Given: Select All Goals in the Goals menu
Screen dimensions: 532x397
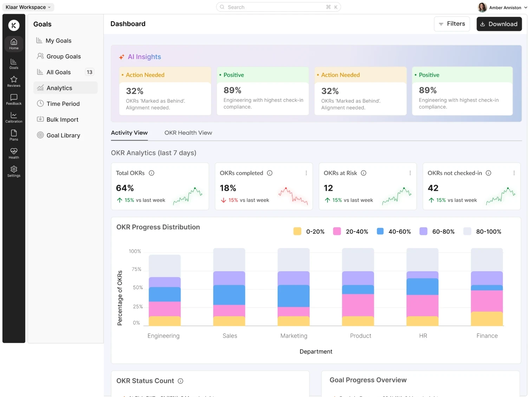Looking at the screenshot, I should 65,72.
